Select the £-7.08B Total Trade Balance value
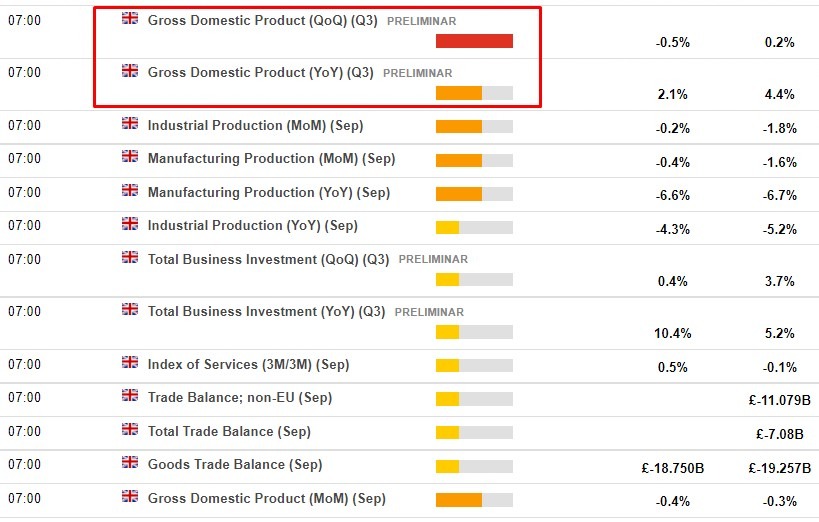The width and height of the screenshot is (819, 522). click(779, 434)
